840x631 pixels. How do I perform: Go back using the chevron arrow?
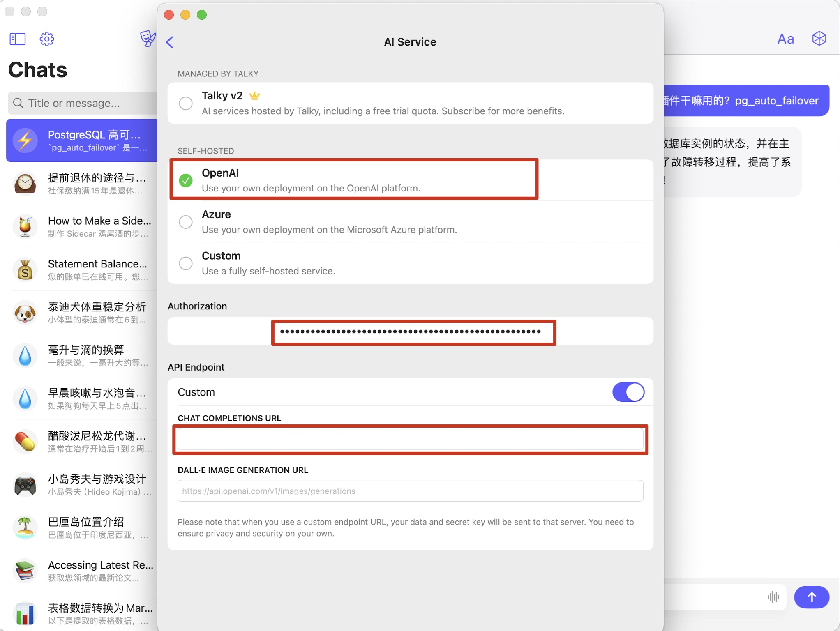coord(170,42)
